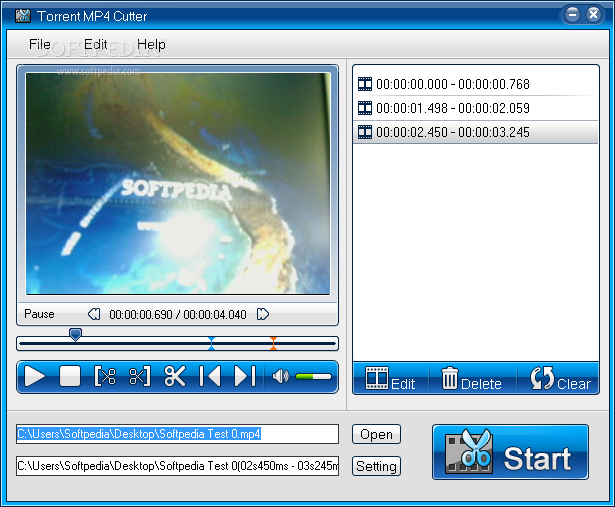Delete the selected segment

[471, 379]
